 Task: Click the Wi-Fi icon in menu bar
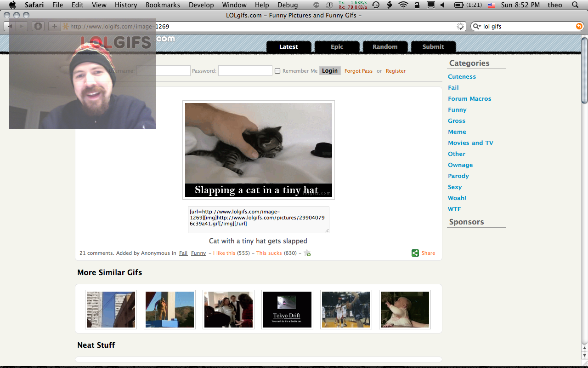pyautogui.click(x=403, y=5)
